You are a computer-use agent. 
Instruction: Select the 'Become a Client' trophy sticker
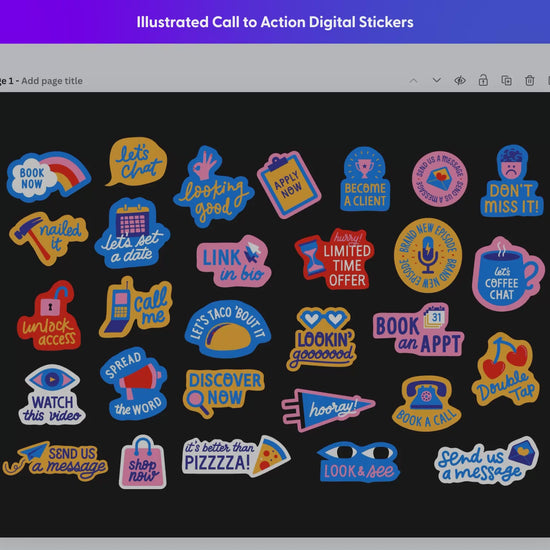365,179
